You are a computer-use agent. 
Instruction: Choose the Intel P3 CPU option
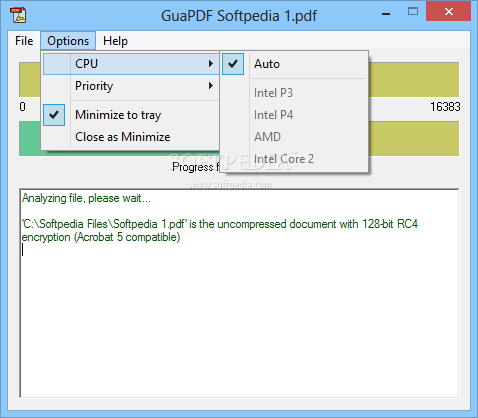294,93
